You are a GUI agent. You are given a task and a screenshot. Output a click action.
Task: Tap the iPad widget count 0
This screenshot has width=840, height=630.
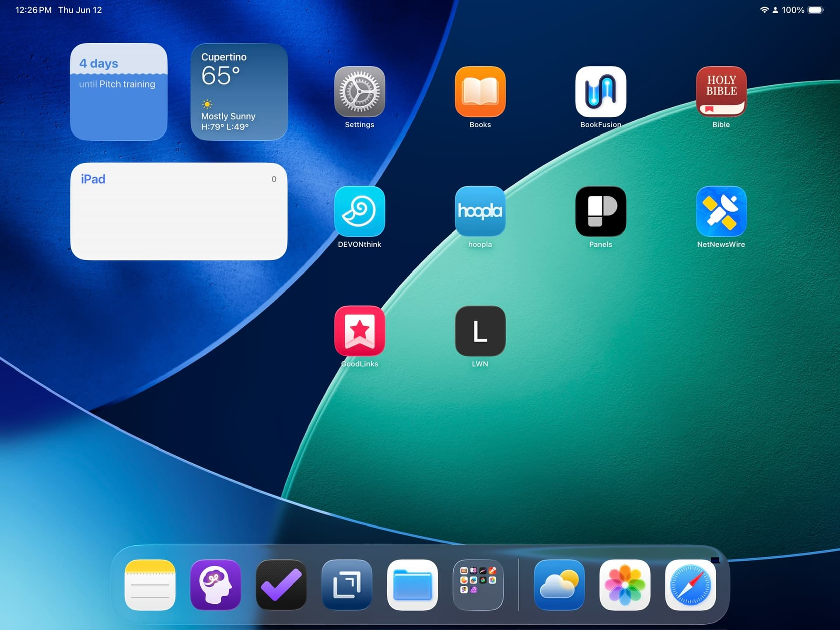(x=274, y=179)
